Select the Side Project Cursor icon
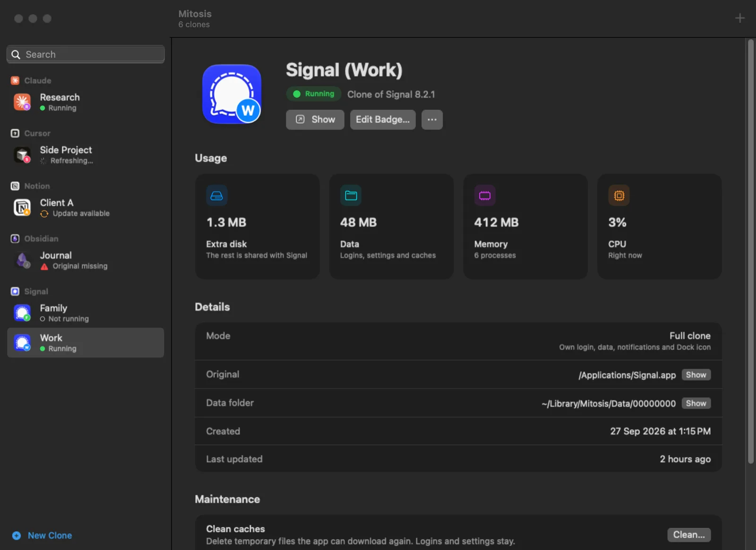Viewport: 756px width, 550px height. (x=22, y=155)
